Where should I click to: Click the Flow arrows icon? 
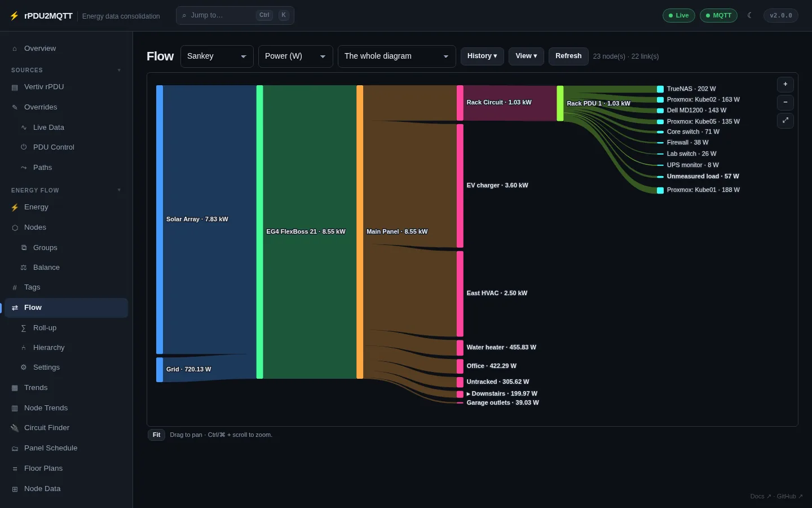(x=15, y=308)
